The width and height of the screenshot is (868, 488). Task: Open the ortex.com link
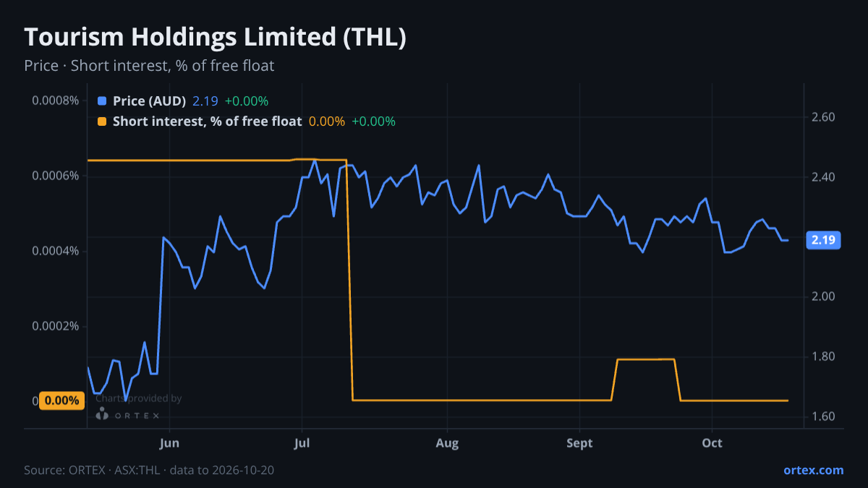pyautogui.click(x=813, y=470)
